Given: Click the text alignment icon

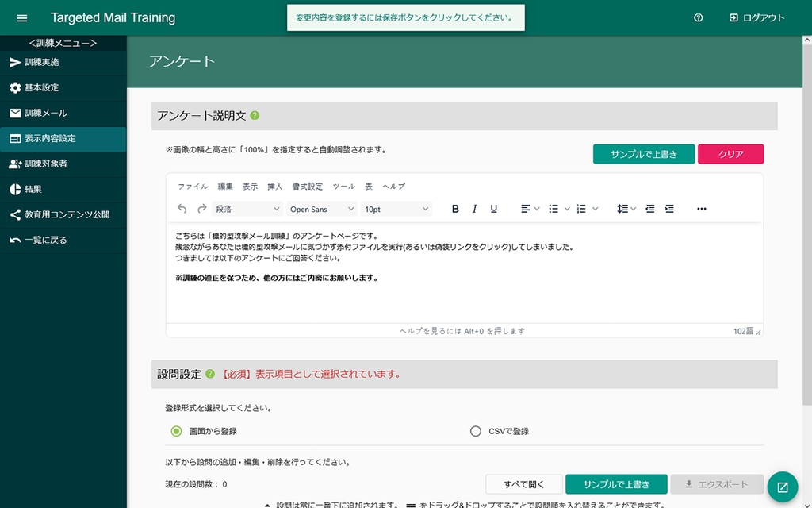Looking at the screenshot, I should (526, 209).
